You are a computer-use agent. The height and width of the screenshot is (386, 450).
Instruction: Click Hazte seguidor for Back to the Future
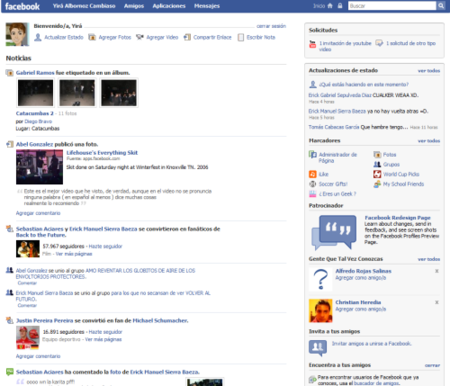pos(105,246)
